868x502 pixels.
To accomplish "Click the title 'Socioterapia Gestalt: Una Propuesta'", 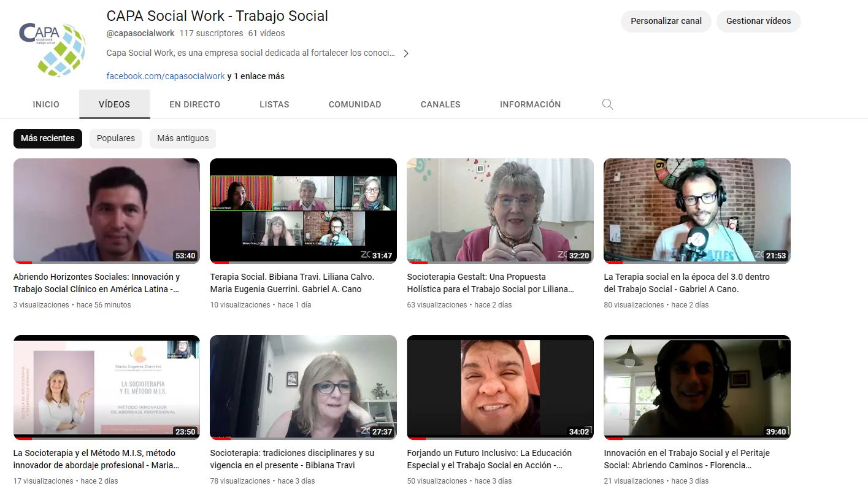I will (x=476, y=277).
